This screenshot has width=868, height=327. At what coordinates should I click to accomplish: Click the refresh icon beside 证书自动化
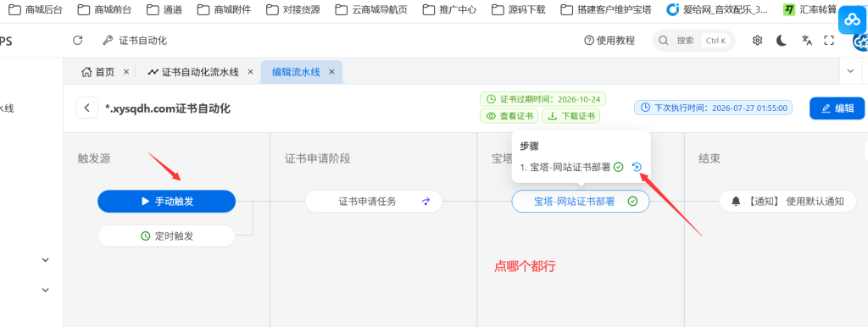tap(78, 41)
